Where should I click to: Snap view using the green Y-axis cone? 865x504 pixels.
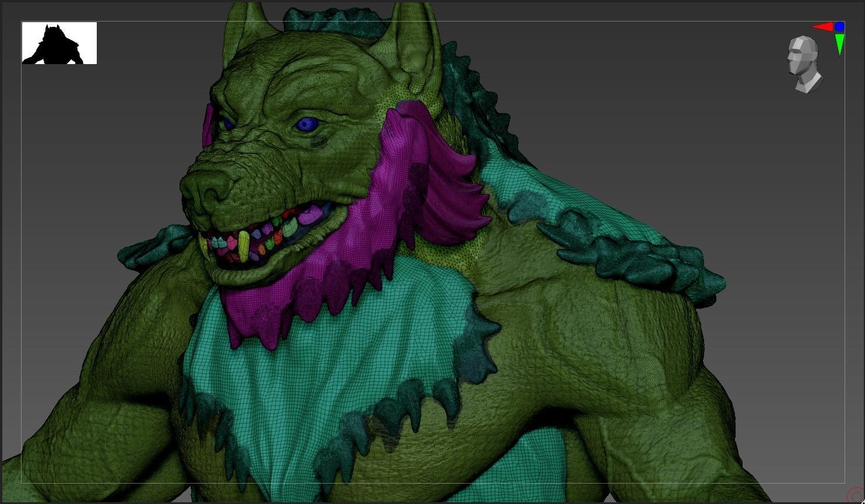[x=839, y=45]
